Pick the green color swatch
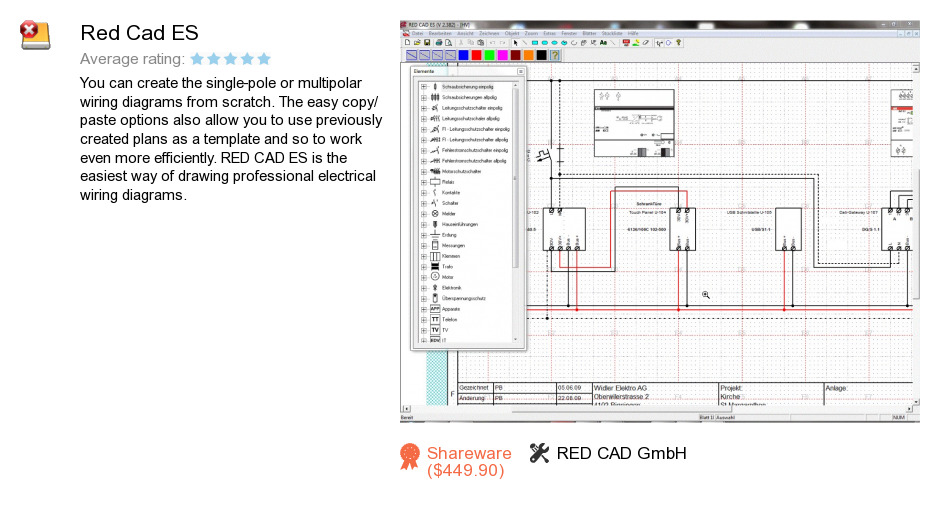Screen dimensions: 940x506 tap(489, 55)
